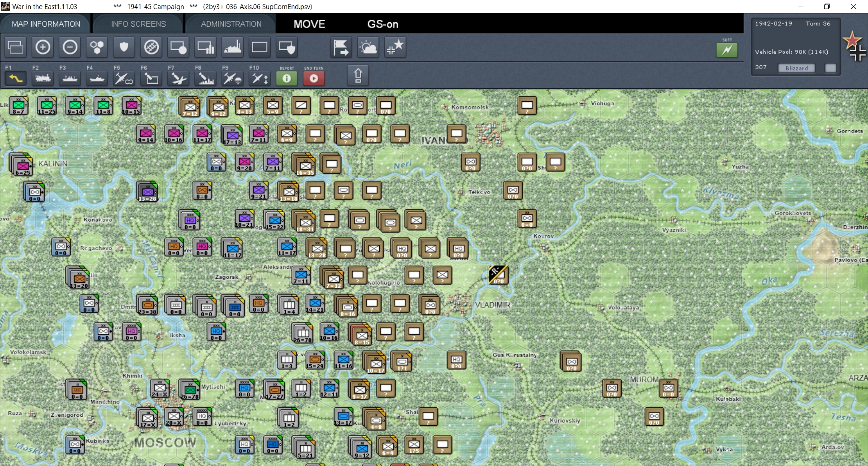Screen dimensions: 868x466
Task: Select the 10=21 purple unit counter
Action: point(245,219)
